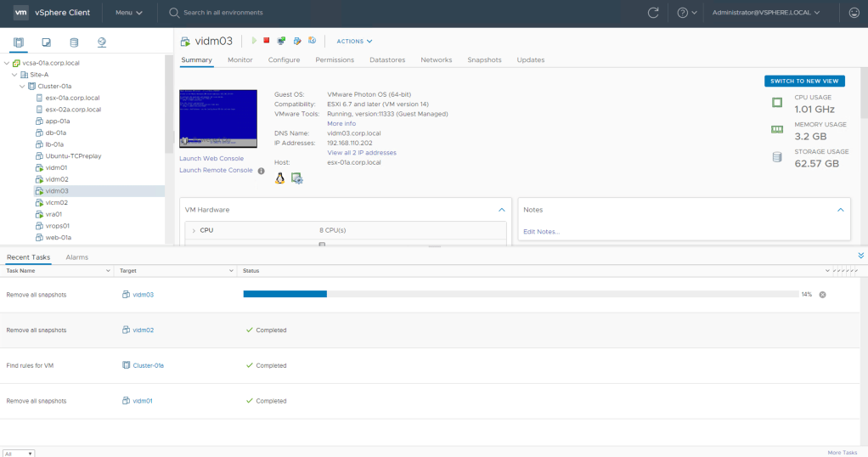This screenshot has width=868, height=457.
Task: Cancel the vidm03 snapshot removal task
Action: [x=822, y=295]
